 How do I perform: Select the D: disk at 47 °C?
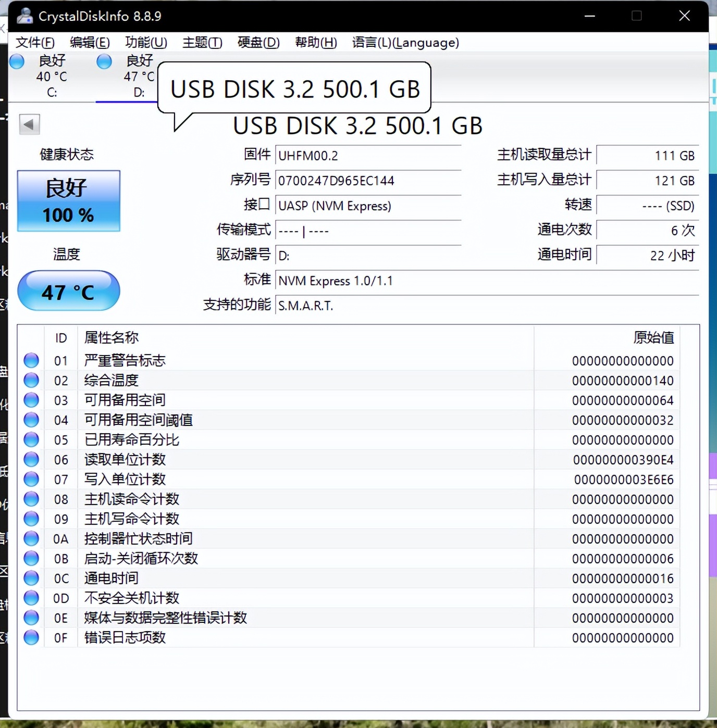coord(139,76)
